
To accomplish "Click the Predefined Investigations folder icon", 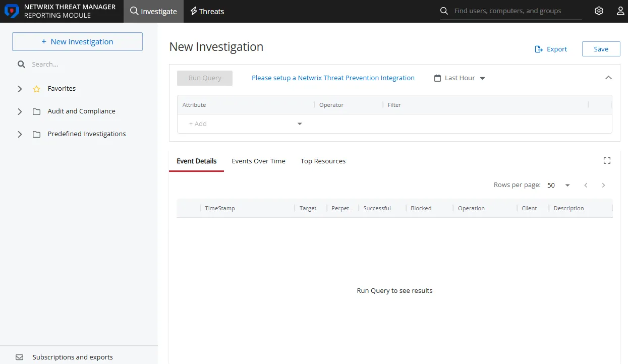I will click(x=36, y=134).
